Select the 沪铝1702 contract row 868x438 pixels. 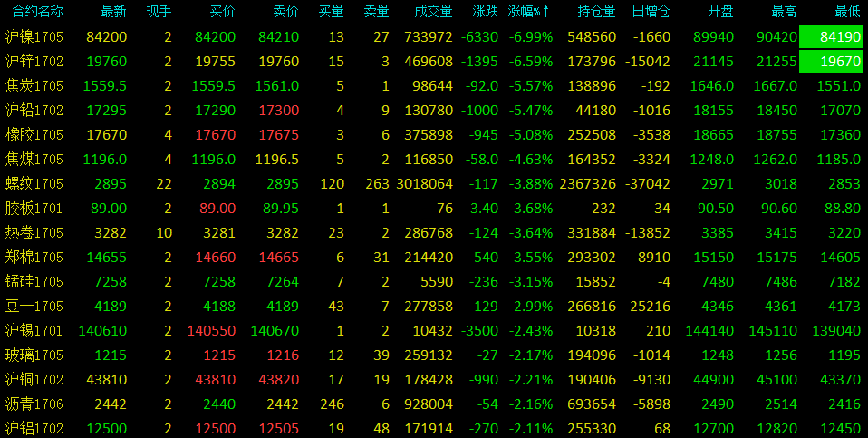tap(434, 427)
